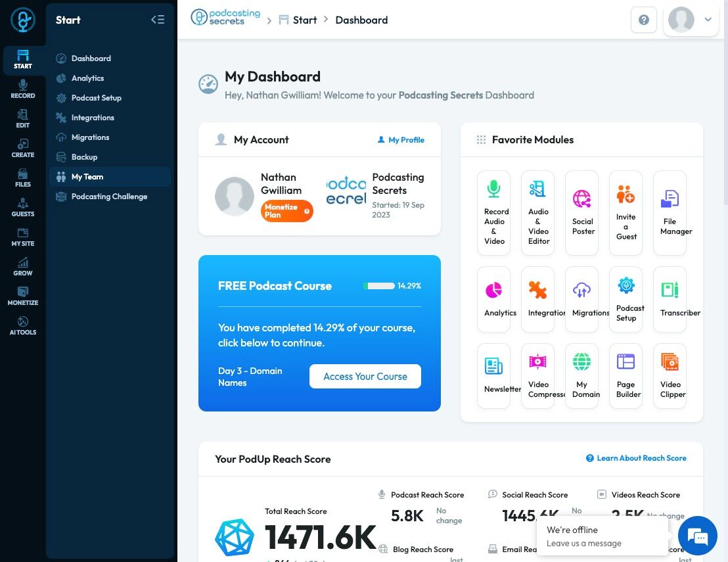Open the Create section in left rail
728x562 pixels.
tap(23, 149)
